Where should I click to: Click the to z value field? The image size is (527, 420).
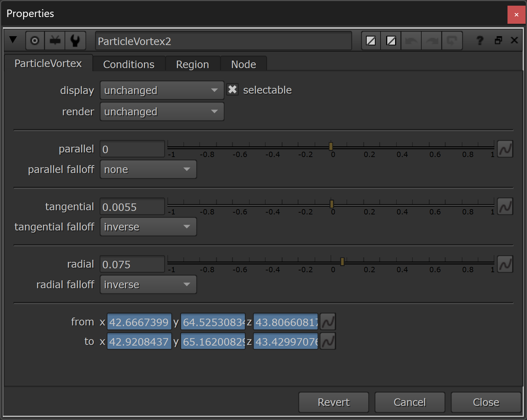(x=286, y=341)
